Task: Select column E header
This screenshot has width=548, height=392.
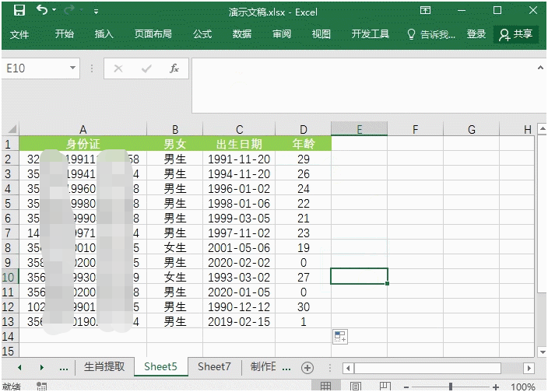Action: (x=360, y=130)
